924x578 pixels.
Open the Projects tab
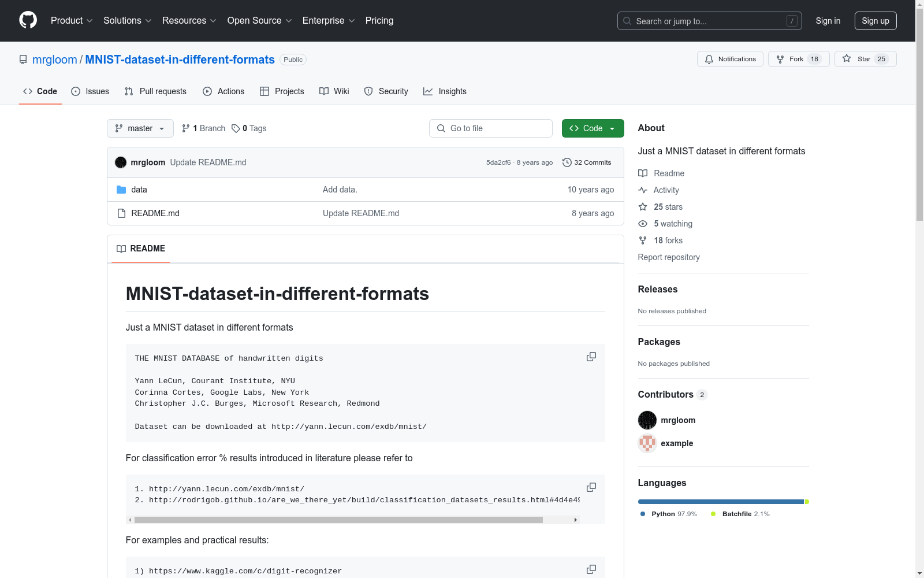click(282, 91)
